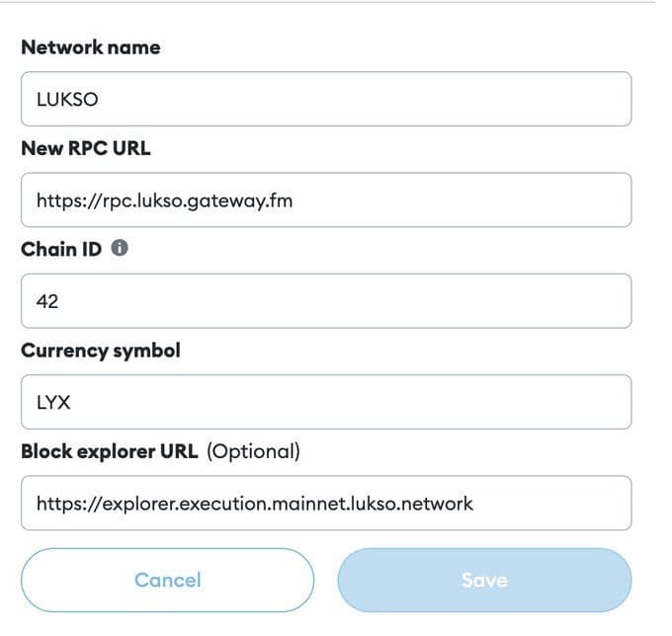672x636 pixels.
Task: Click the "(Optional)" text
Action: pos(252,451)
